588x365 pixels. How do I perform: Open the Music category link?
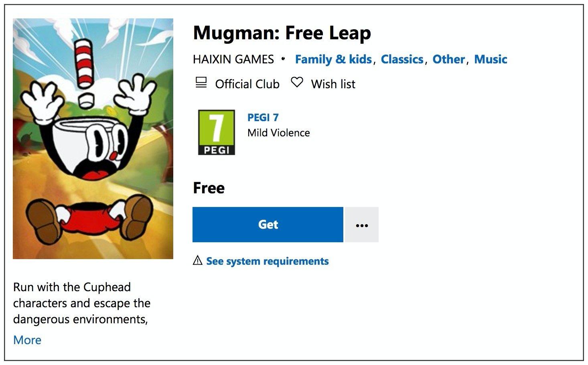(491, 59)
